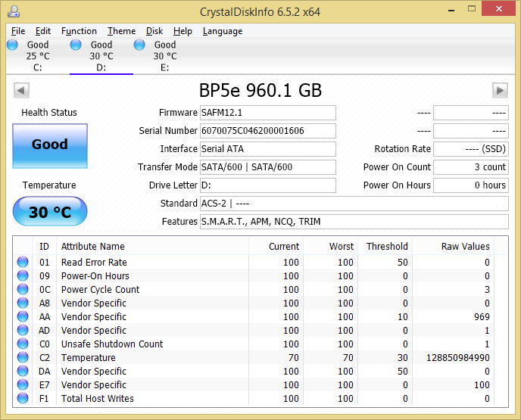Click the status orb for Unsafe Shutdown Count
Screen dimensions: 521x420
coord(23,344)
